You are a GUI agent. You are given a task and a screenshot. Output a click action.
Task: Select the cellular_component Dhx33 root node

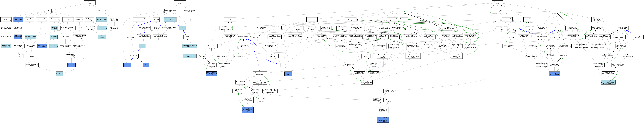[x=180, y=2]
